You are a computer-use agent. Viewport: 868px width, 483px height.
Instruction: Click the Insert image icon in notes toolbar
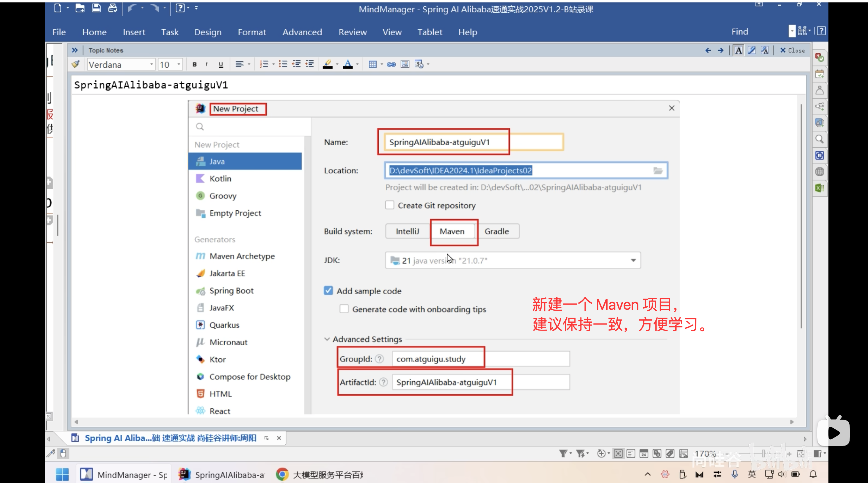coord(405,64)
